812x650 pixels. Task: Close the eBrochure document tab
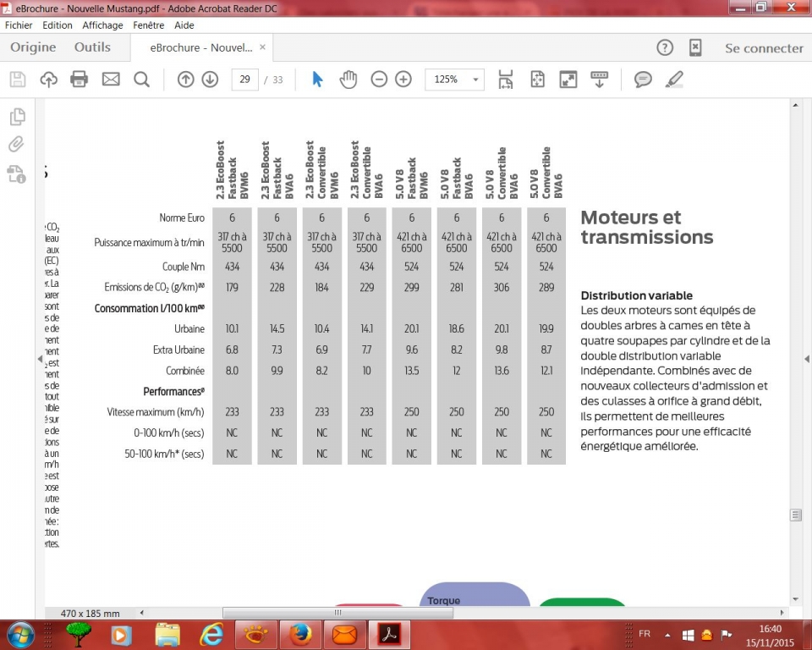coord(262,47)
